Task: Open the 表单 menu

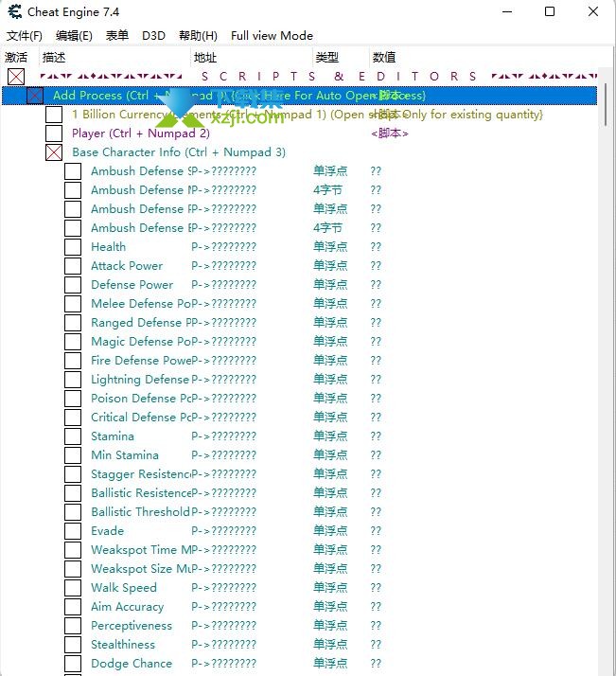Action: (x=117, y=36)
